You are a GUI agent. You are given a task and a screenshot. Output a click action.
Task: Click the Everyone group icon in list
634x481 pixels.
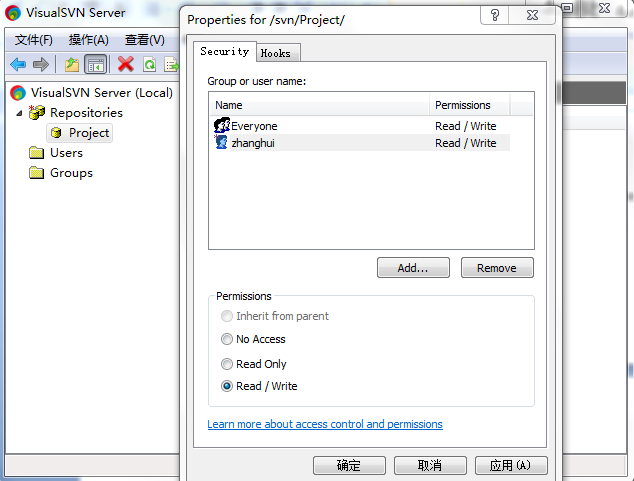[222, 125]
